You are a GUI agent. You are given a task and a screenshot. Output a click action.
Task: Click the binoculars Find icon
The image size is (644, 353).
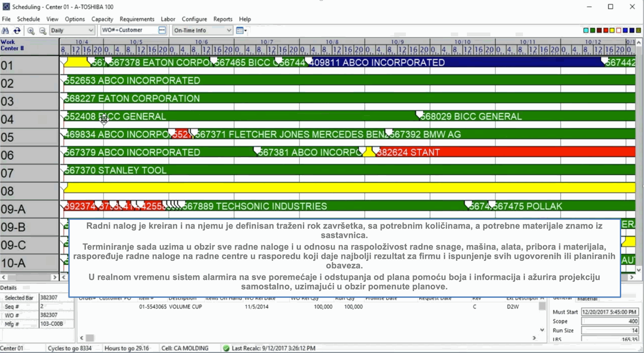(5, 31)
